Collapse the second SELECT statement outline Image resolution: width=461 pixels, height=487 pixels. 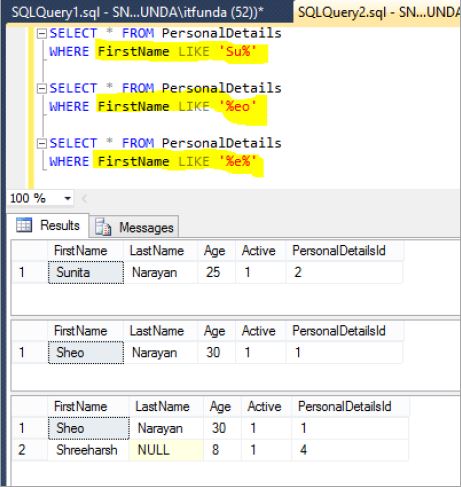coord(42,89)
